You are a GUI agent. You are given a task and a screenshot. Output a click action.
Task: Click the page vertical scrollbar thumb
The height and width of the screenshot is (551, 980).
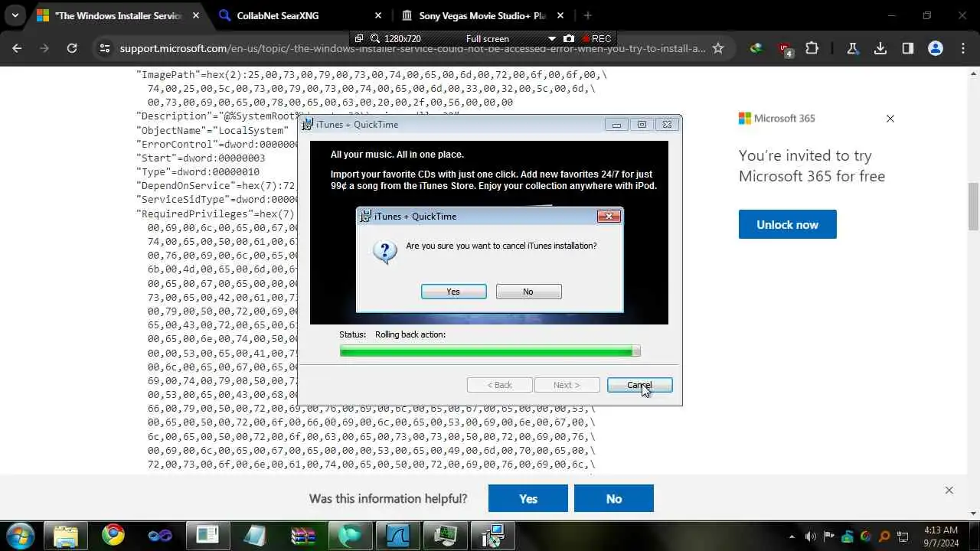coord(973,206)
